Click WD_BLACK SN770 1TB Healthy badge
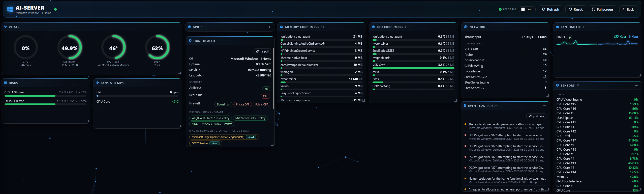The width and height of the screenshot is (644, 194). [x=210, y=118]
